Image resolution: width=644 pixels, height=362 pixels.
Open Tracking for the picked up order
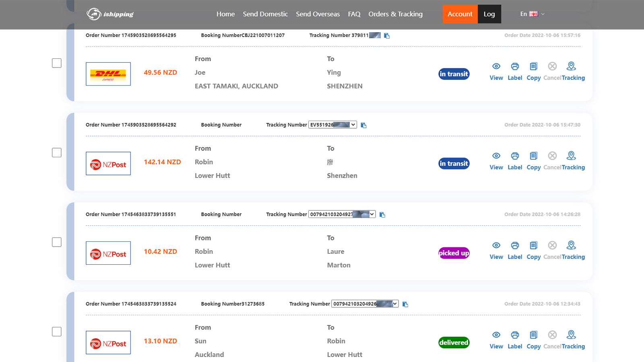[x=571, y=246]
